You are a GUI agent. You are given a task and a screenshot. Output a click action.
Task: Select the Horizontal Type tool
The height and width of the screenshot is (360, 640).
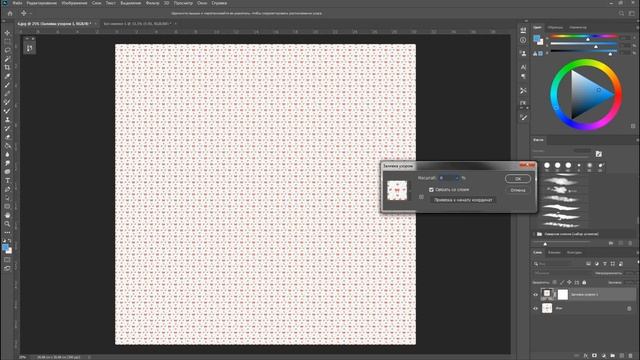(x=7, y=180)
